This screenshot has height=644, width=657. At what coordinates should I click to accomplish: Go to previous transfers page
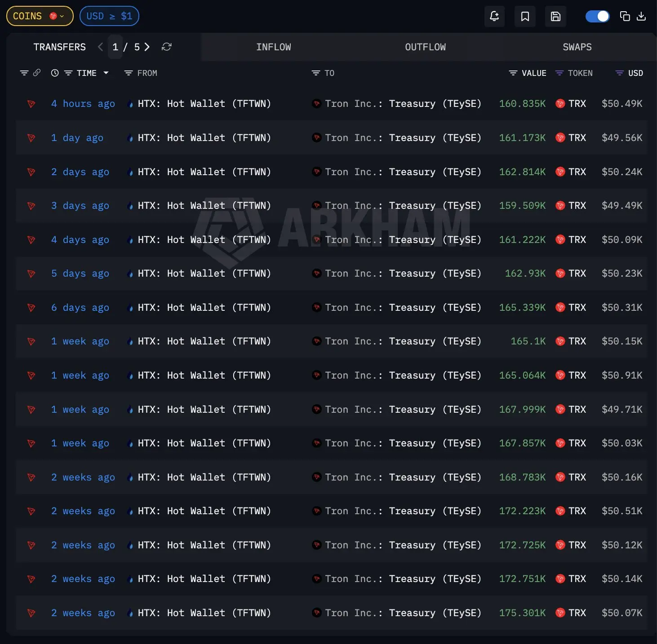click(101, 47)
